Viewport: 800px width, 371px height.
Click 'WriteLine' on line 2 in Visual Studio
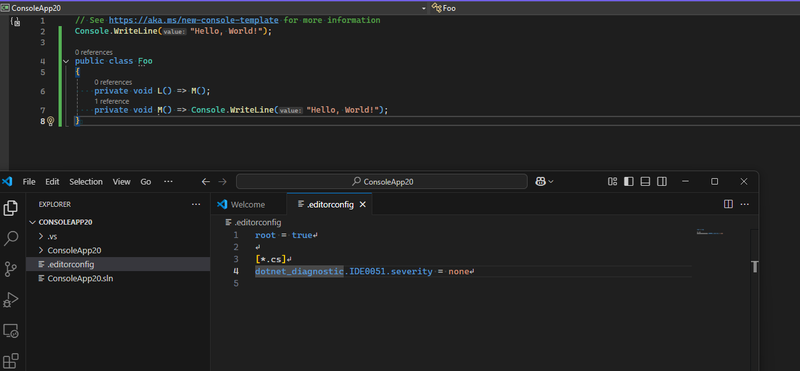[134, 32]
